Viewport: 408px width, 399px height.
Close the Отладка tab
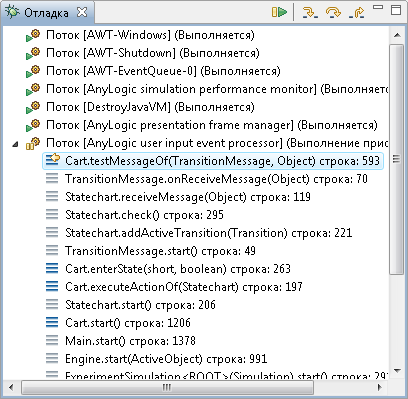[82, 12]
